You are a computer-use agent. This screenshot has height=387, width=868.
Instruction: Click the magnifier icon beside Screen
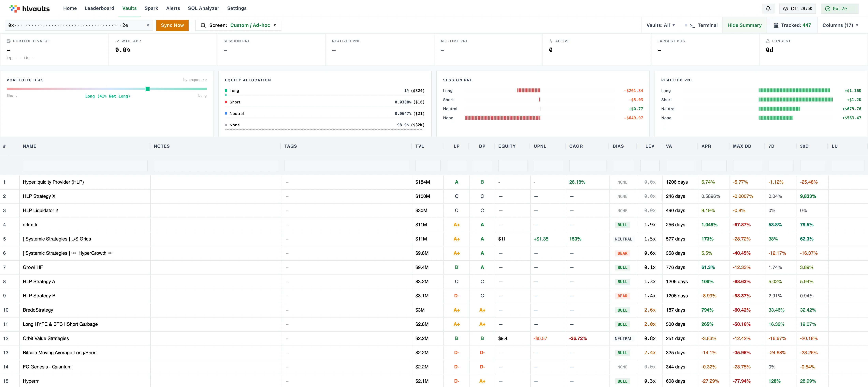tap(203, 25)
